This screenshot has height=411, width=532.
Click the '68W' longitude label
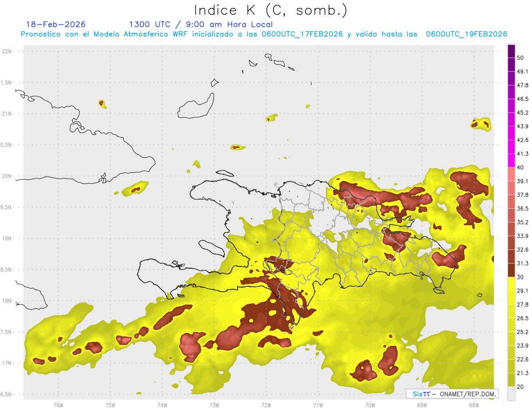pos(474,405)
